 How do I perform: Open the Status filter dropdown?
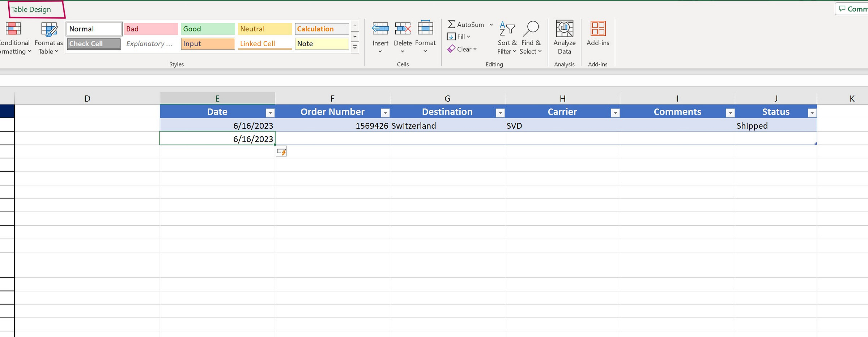812,113
